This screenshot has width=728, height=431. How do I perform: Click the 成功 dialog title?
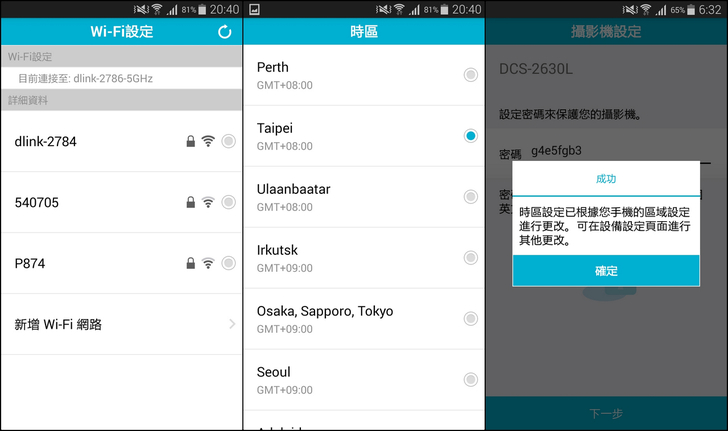(606, 179)
